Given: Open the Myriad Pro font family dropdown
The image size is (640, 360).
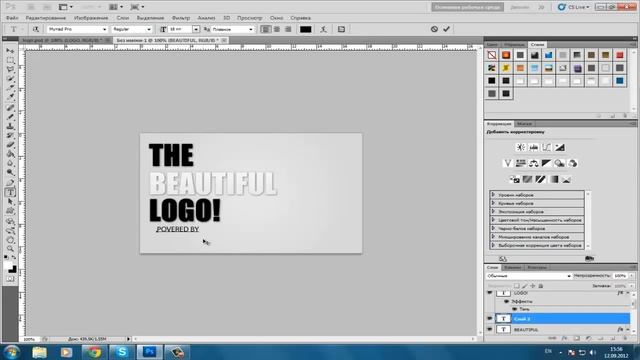Looking at the screenshot, I should 104,29.
